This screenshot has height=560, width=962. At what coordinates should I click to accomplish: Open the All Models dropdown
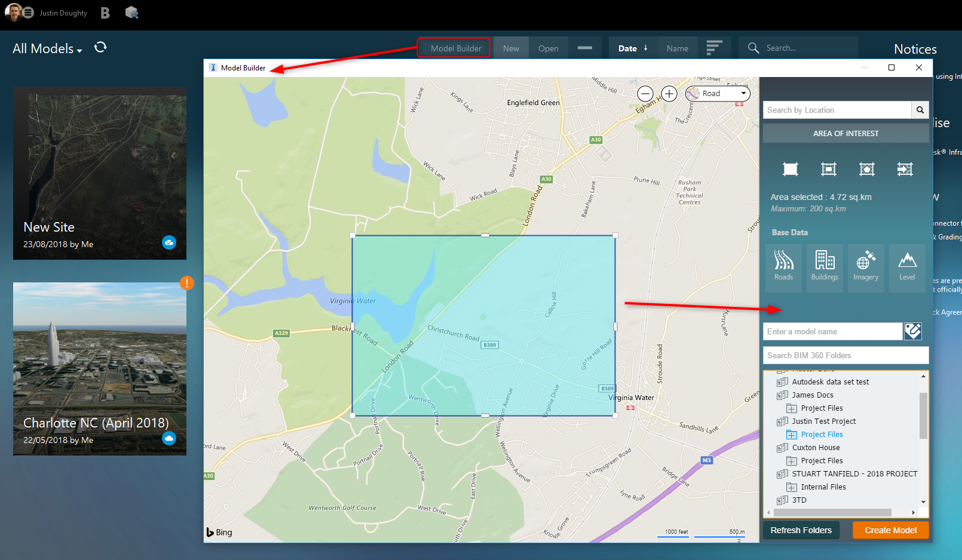tap(47, 48)
